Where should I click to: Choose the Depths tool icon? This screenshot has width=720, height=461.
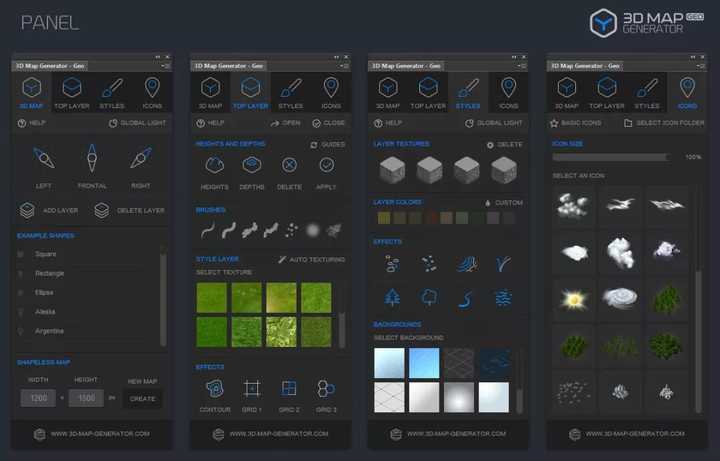pos(252,165)
